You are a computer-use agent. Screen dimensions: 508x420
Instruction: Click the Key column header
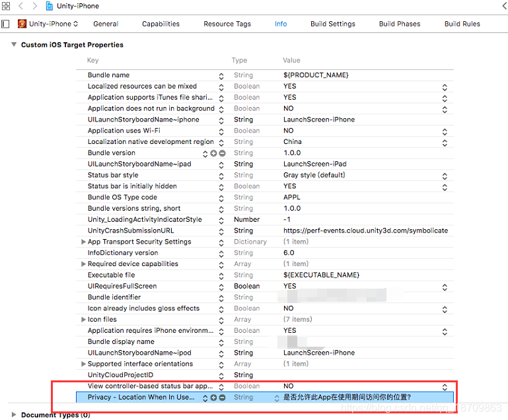coord(92,60)
